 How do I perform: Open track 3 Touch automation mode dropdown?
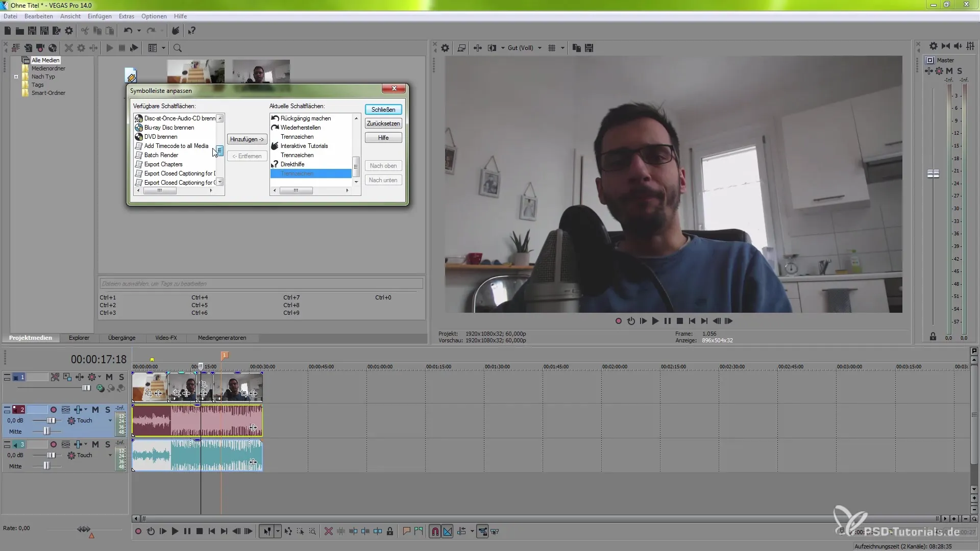pyautogui.click(x=110, y=456)
